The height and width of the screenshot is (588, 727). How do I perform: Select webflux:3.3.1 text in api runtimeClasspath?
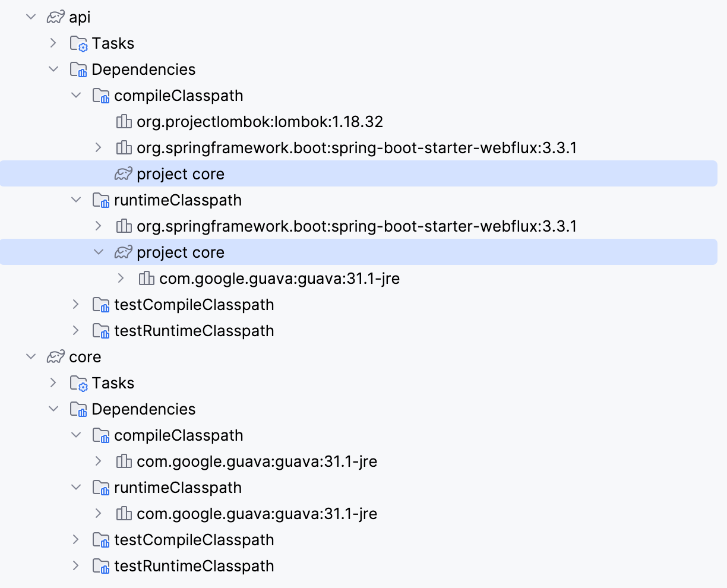[x=356, y=226]
